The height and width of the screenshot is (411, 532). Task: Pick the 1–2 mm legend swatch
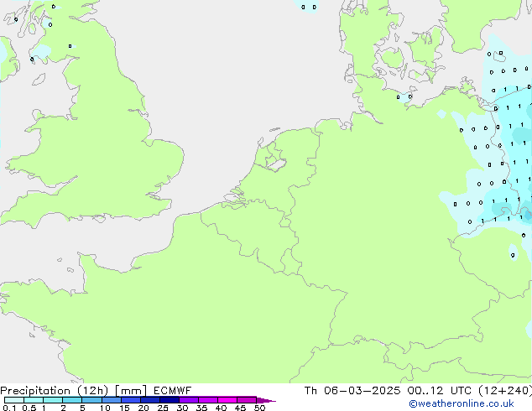53,400
